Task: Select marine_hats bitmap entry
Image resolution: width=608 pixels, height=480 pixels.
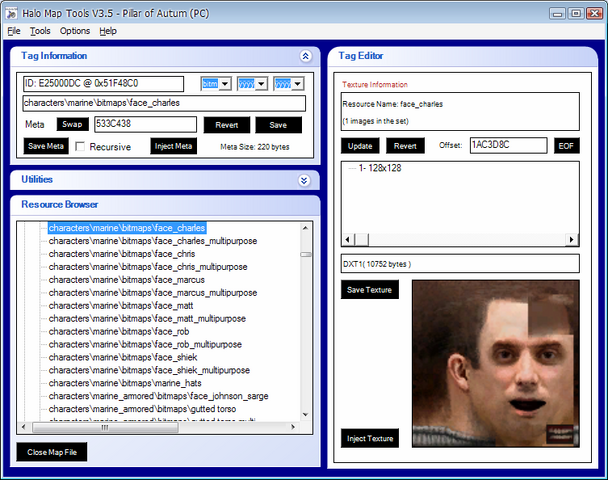Action: (x=125, y=383)
